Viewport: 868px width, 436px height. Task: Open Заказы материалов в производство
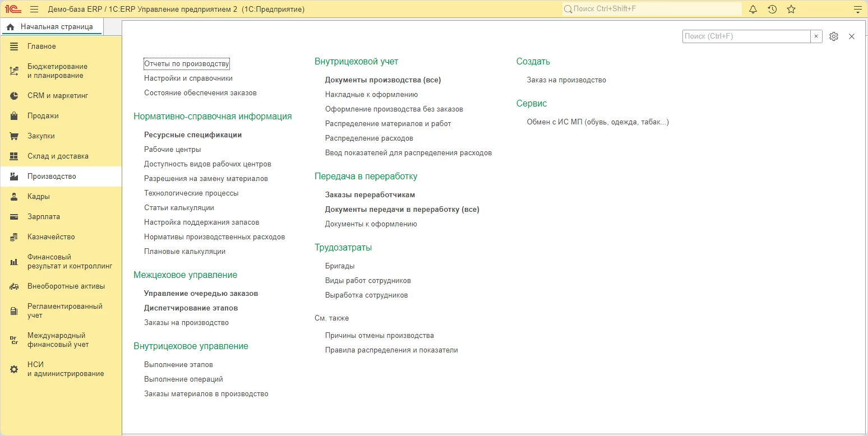(206, 394)
